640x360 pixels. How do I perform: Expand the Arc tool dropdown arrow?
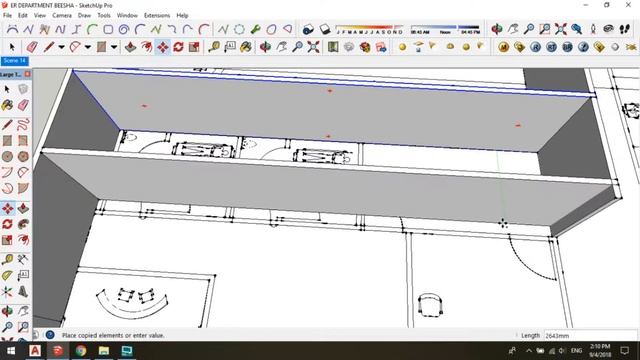[88, 47]
